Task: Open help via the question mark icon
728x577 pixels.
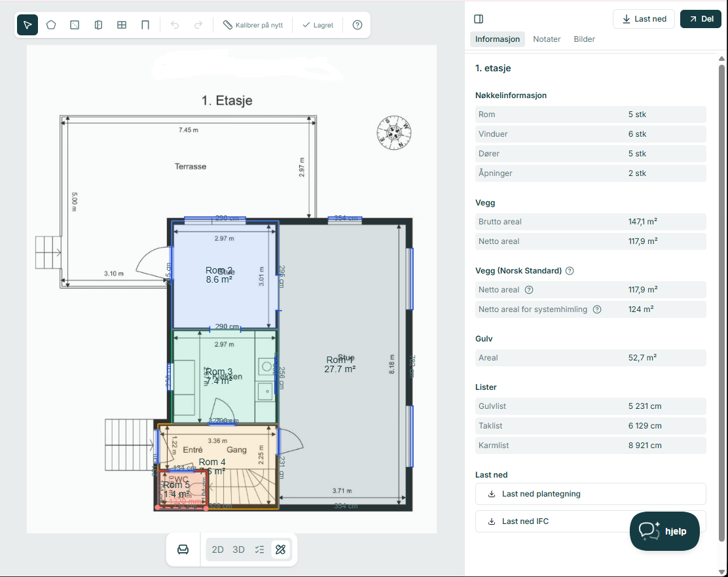Action: (357, 25)
